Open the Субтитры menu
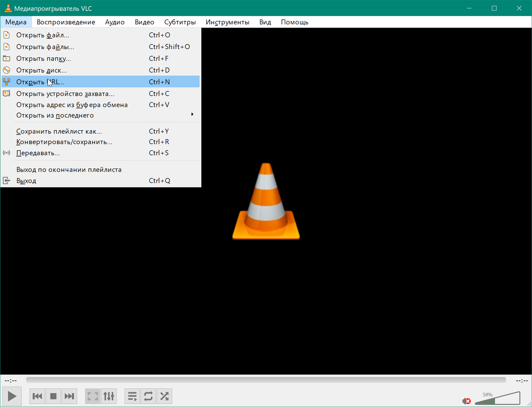This screenshot has width=532, height=407. pos(180,22)
